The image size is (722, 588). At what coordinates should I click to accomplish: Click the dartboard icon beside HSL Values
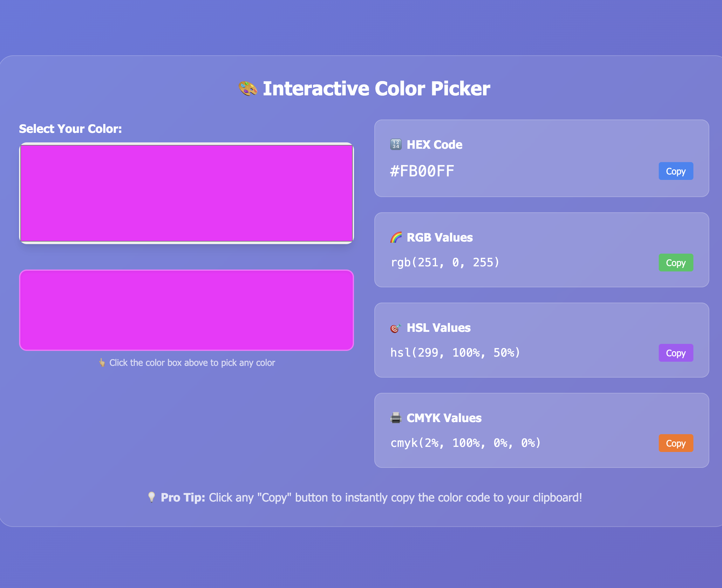click(396, 328)
